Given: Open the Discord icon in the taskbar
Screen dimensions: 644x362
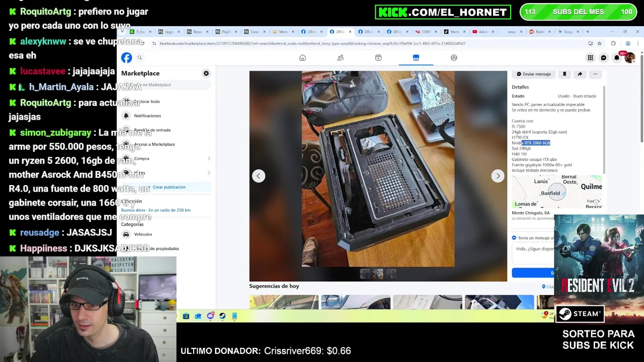Looking at the screenshot, I should point(210,316).
